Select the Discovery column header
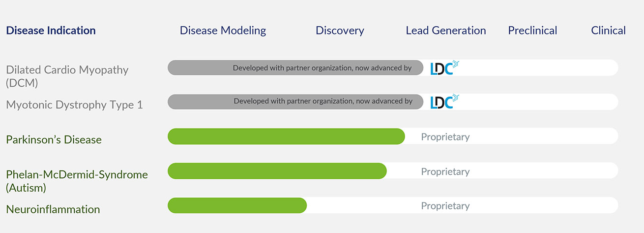This screenshot has width=644, height=233. [340, 31]
